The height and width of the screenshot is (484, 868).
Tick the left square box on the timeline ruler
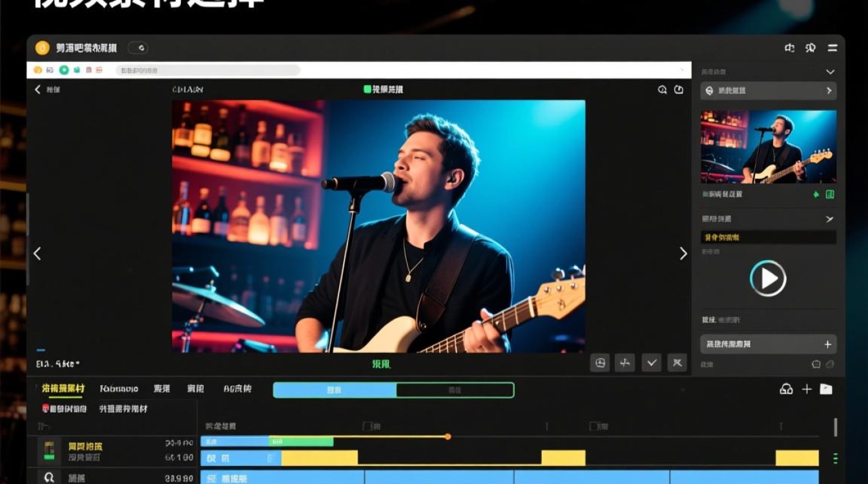pos(367,426)
